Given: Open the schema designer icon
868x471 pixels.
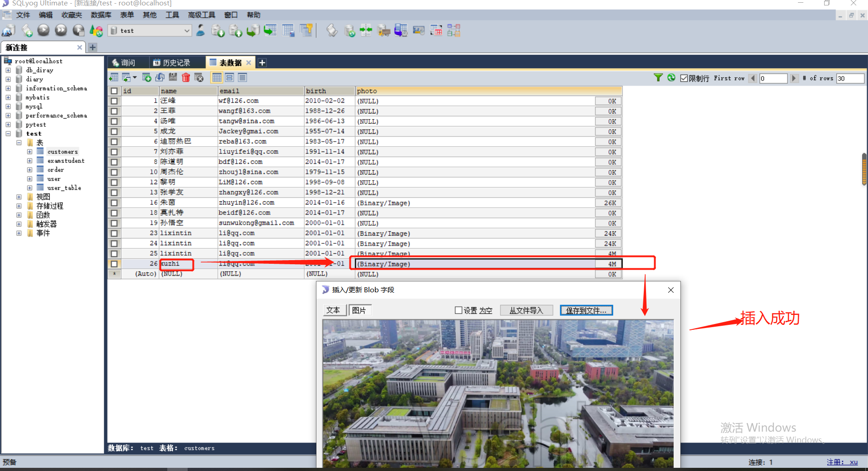Looking at the screenshot, I should pyautogui.click(x=453, y=31).
